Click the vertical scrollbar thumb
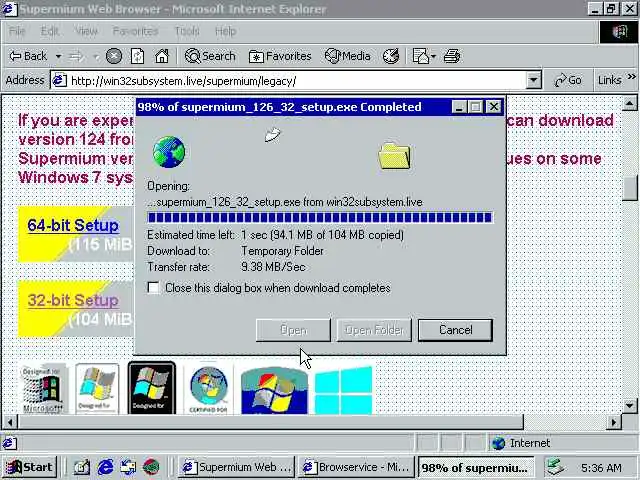The image size is (640, 480). [629, 189]
